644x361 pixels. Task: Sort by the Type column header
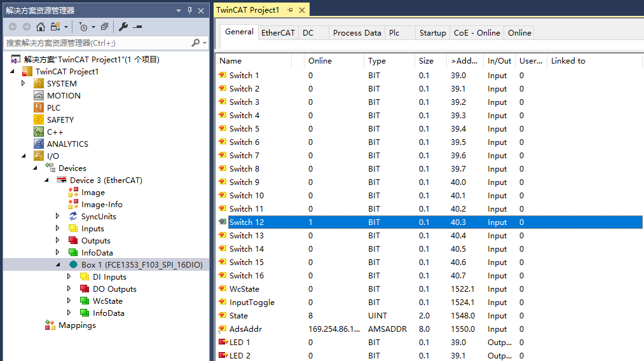[x=389, y=61]
